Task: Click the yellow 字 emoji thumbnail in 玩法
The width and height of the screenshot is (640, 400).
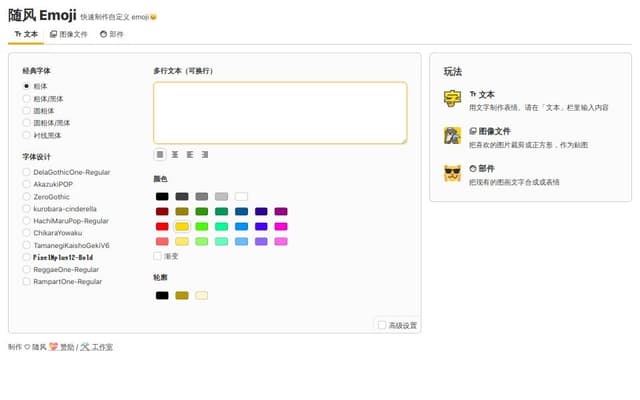Action: pos(452,98)
